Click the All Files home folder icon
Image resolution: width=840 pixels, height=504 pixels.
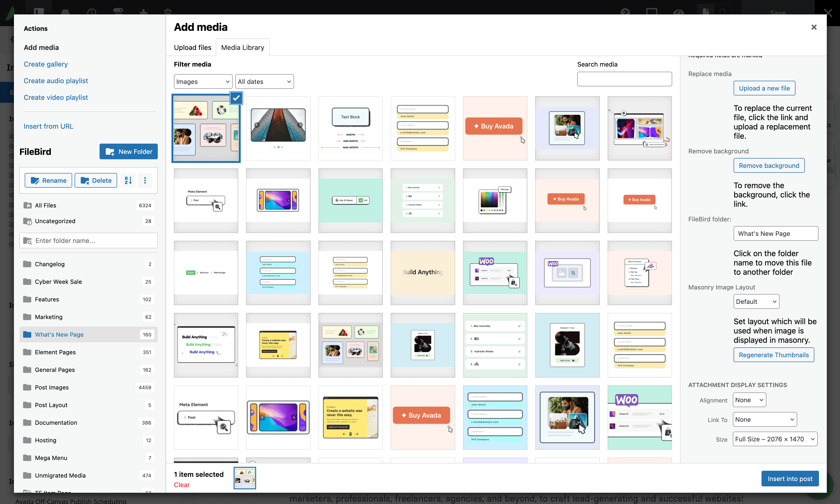(x=27, y=205)
